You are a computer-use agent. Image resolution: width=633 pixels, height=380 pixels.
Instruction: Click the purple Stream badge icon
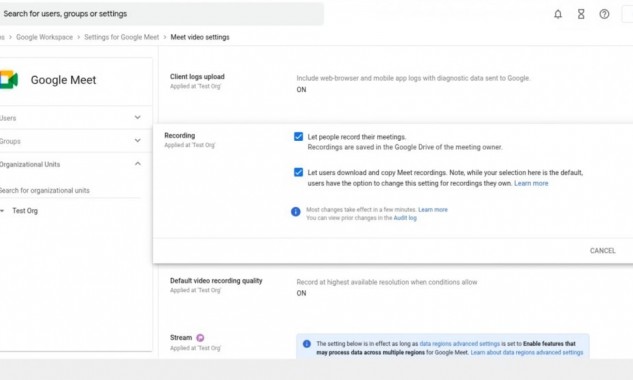click(x=200, y=338)
